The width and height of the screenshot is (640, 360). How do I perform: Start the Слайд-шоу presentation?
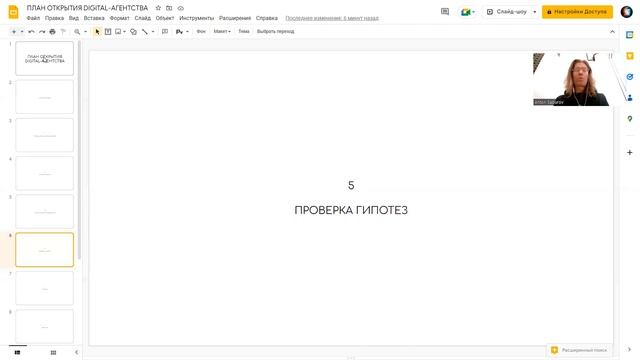tap(507, 12)
